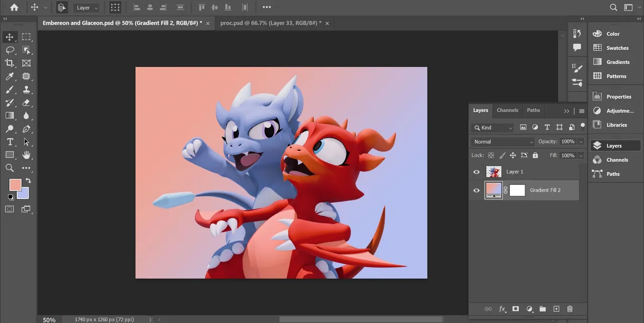Open the Layers panel menu
The width and height of the screenshot is (644, 323).
tap(582, 111)
